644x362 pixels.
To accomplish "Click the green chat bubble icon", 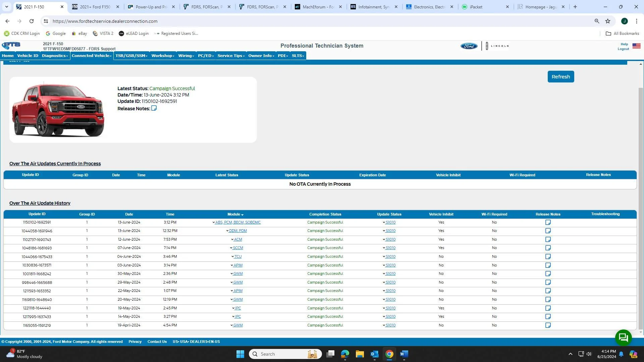I will pyautogui.click(x=623, y=338).
